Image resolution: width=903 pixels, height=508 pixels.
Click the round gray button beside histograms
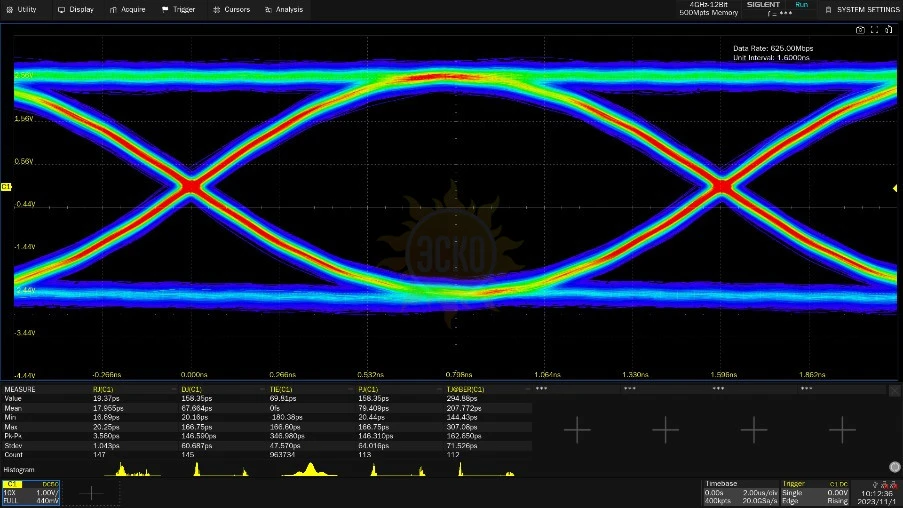[x=894, y=467]
